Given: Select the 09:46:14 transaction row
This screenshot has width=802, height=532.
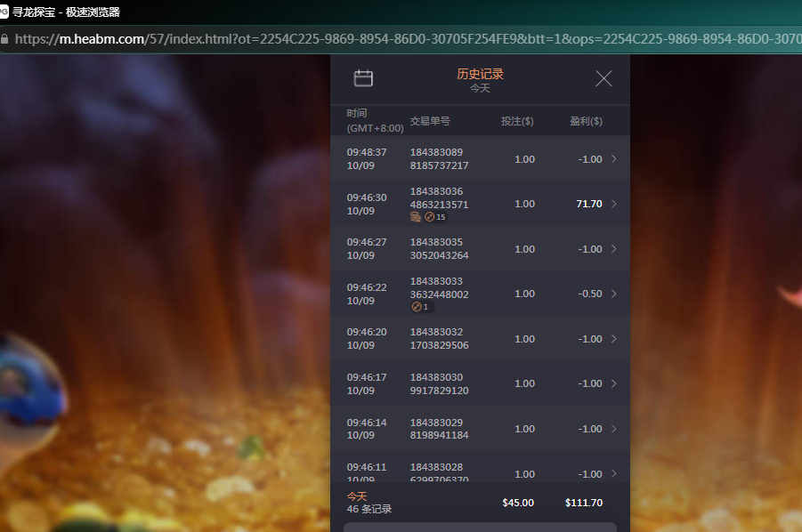Looking at the screenshot, I should (479, 429).
